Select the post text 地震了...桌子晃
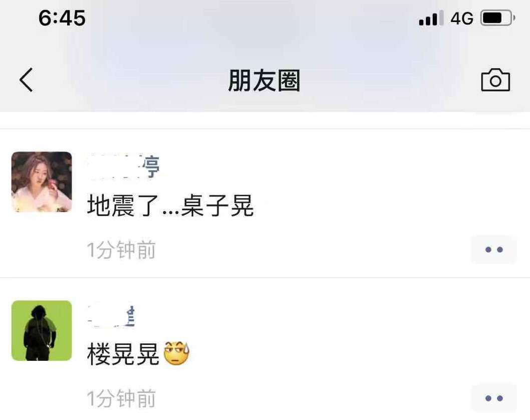The height and width of the screenshot is (420, 530). (x=170, y=205)
